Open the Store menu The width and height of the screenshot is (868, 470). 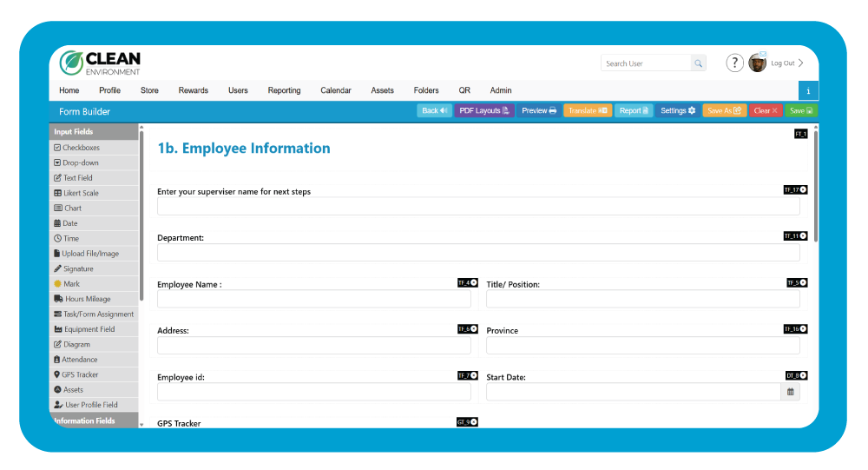pos(149,90)
